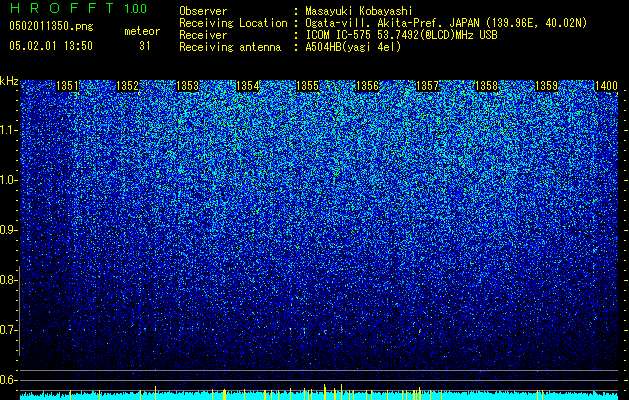Click the file name 0502011350.png
The width and height of the screenshot is (629, 400).
tap(51, 26)
